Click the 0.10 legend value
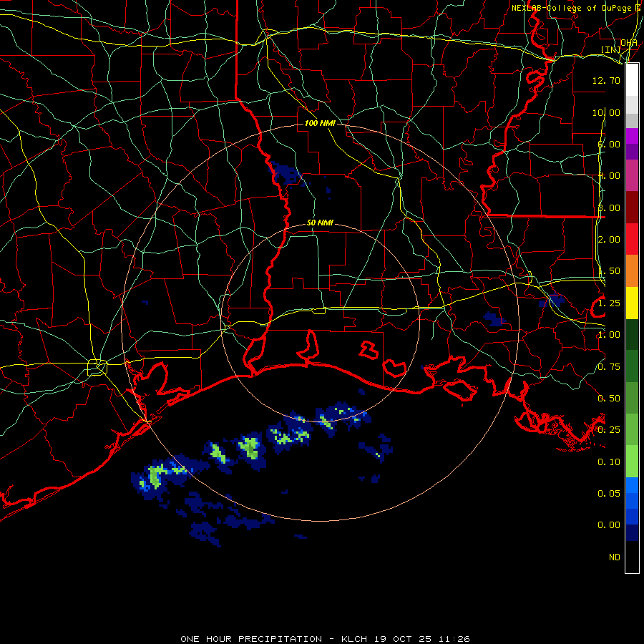Screen dimensions: 644x644 [609, 462]
